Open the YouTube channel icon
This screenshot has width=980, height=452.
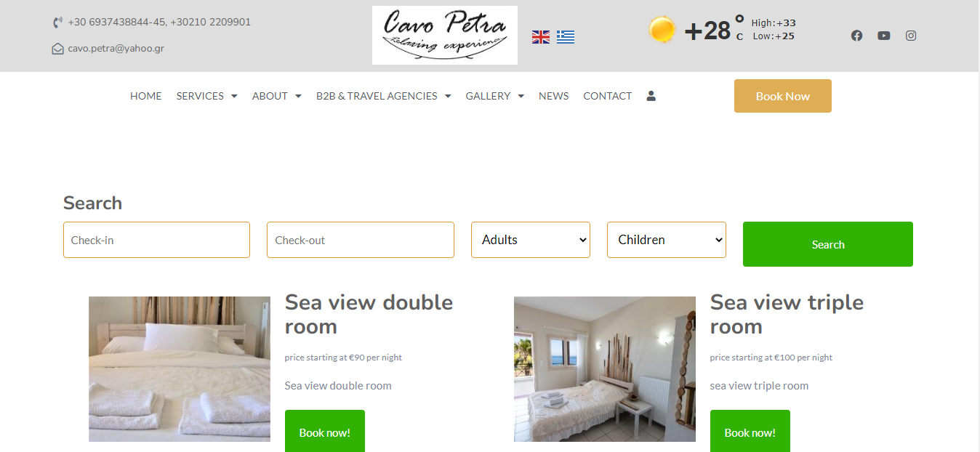tap(883, 36)
